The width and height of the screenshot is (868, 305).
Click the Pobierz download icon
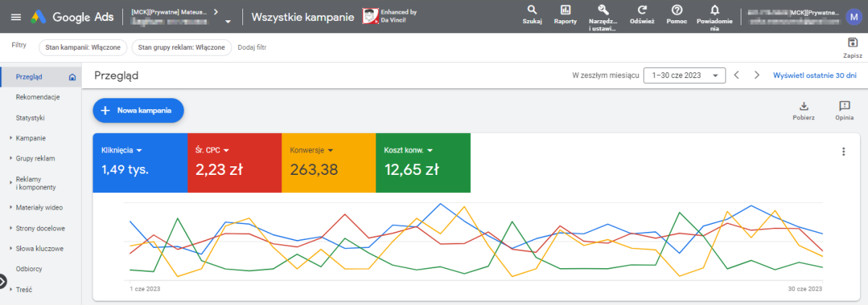coord(804,107)
